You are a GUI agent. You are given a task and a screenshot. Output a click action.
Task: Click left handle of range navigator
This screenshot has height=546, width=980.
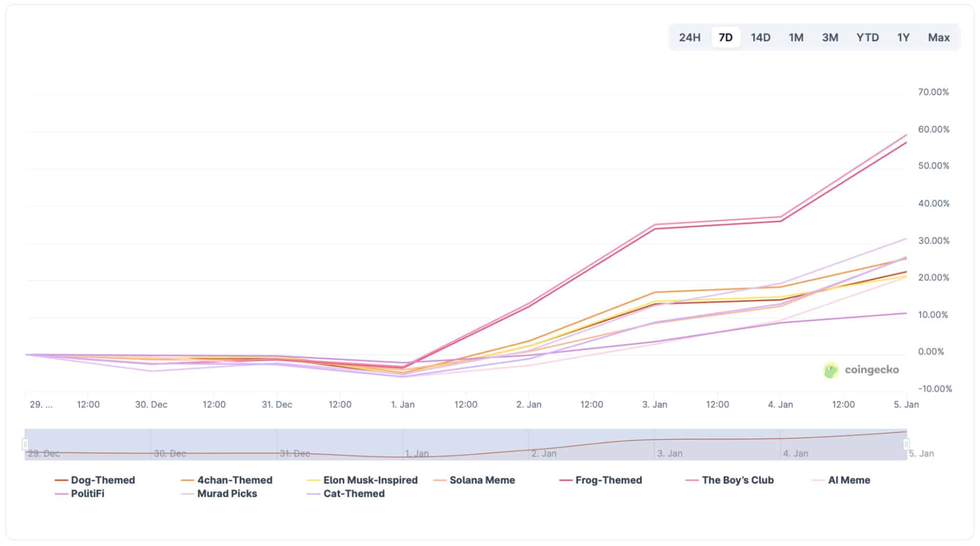click(25, 445)
